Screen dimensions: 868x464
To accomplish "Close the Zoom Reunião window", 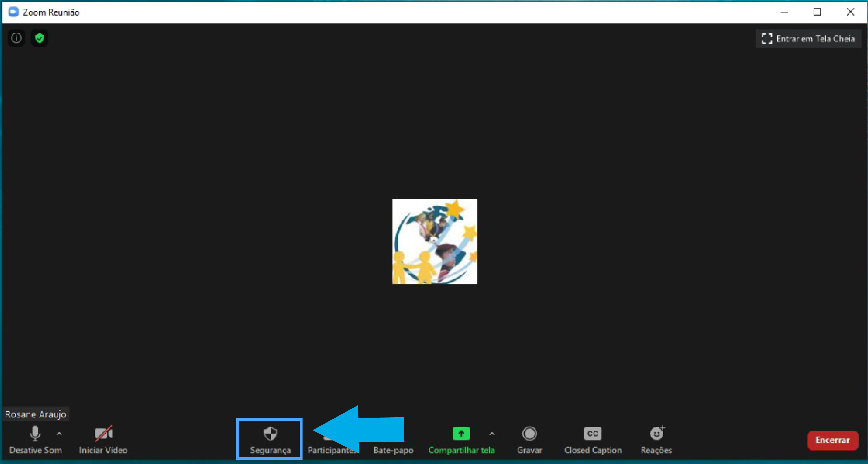I will pos(850,12).
